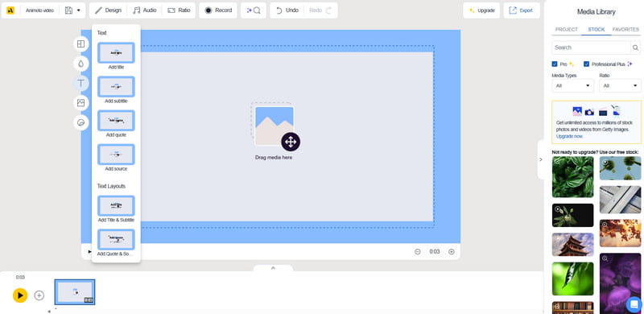Switch to the FAVORITES tab
This screenshot has height=314, width=644.
click(x=625, y=30)
